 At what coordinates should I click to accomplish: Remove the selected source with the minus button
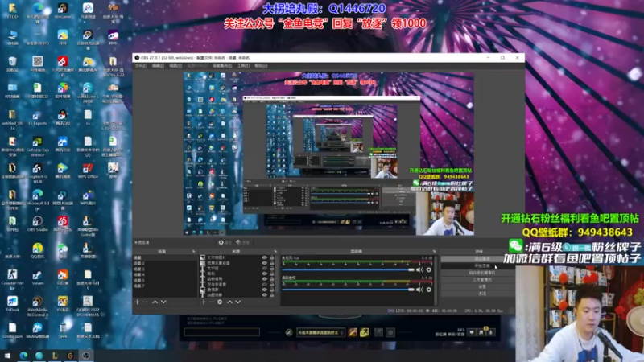point(211,302)
